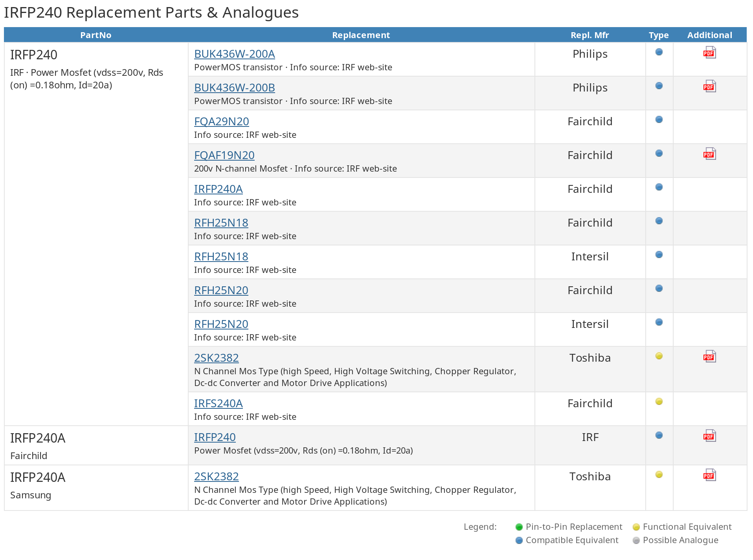Click the blue type dot for BUK436W-200A
The width and height of the screenshot is (753, 560).
659,52
